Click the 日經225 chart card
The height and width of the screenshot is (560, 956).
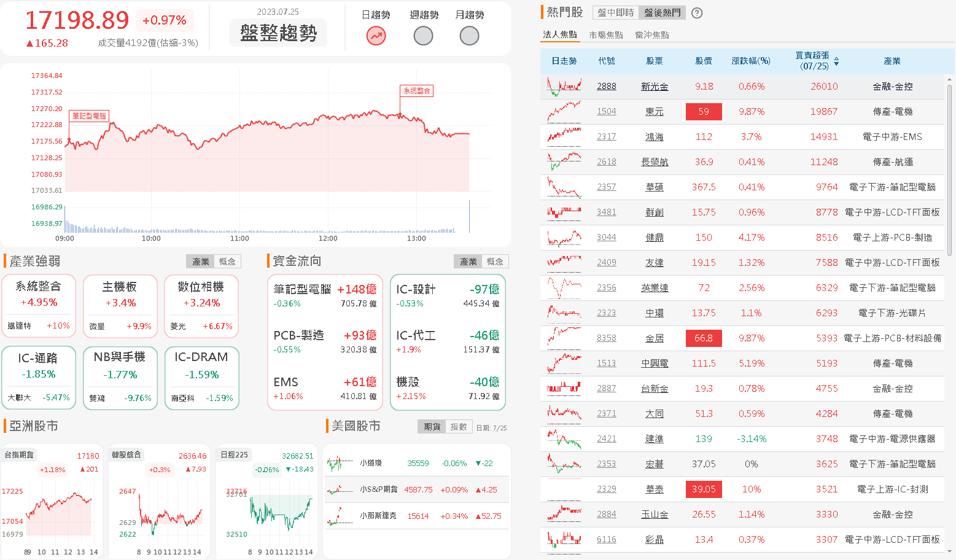click(x=266, y=502)
